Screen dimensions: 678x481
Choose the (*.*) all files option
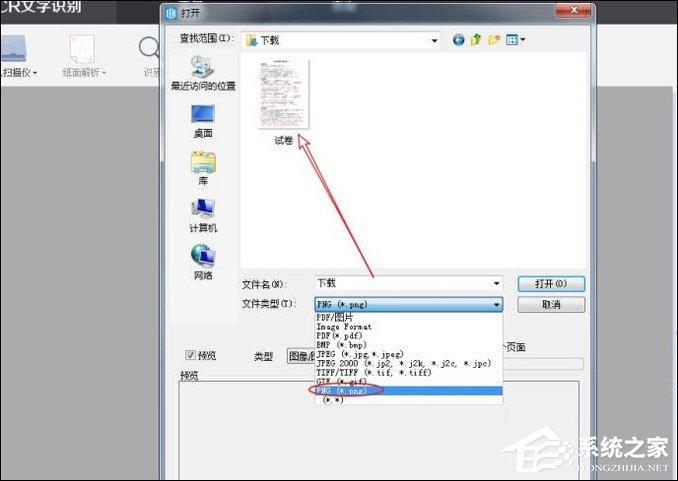click(409, 400)
